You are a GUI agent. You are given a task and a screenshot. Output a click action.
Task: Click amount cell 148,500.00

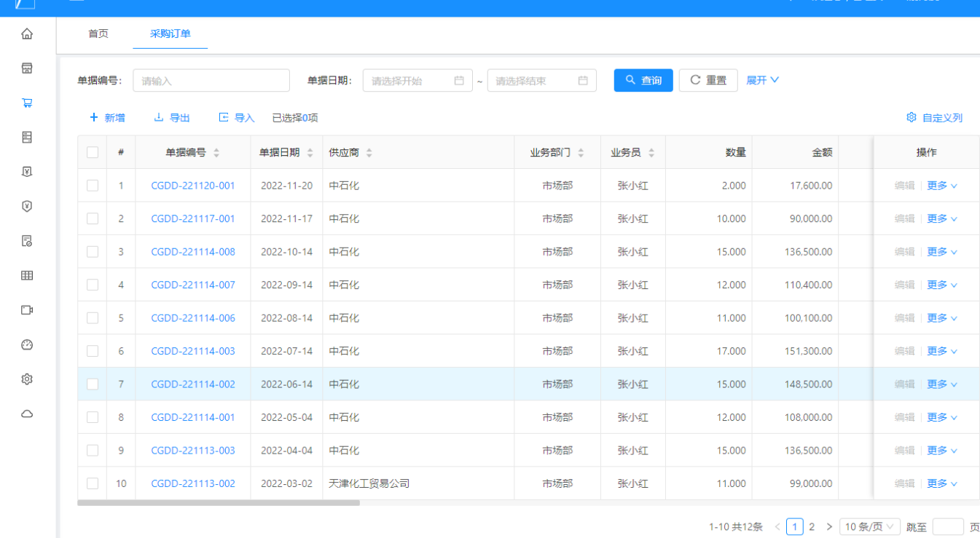point(808,384)
